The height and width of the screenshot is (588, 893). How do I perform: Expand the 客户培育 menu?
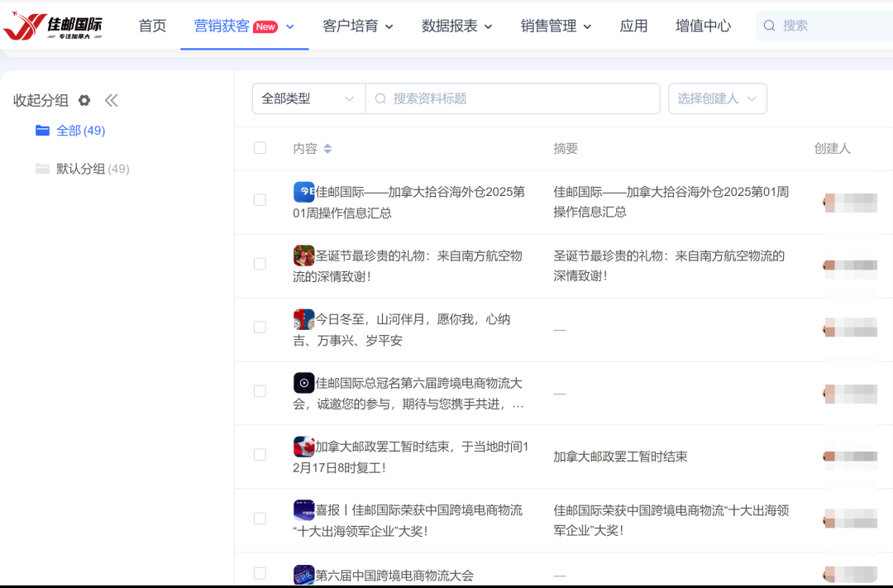pos(357,26)
